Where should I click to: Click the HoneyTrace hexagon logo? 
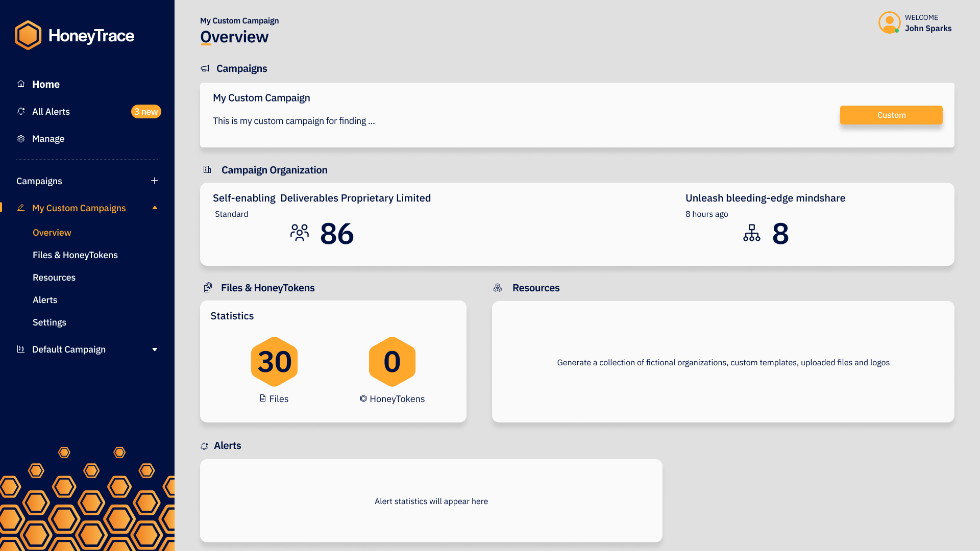[x=28, y=35]
